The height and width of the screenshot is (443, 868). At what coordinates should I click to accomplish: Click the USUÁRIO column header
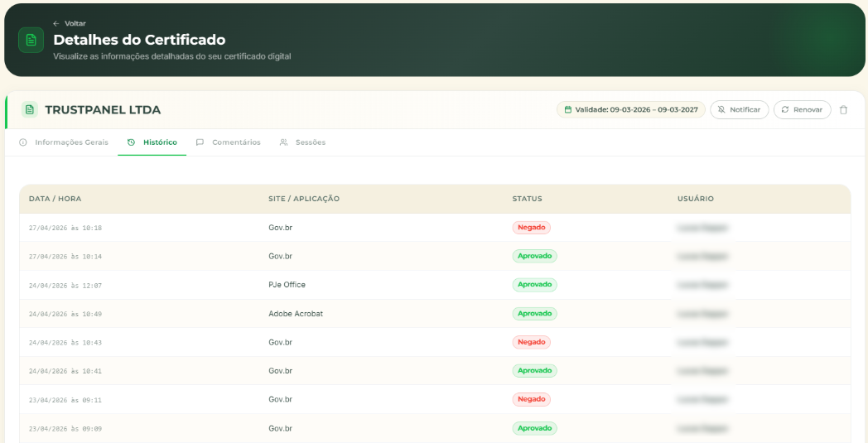click(695, 199)
